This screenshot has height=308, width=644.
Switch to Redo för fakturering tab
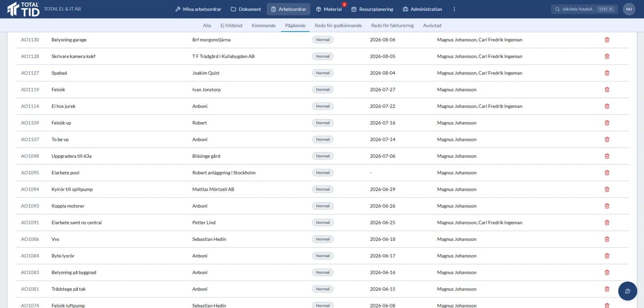pos(392,25)
